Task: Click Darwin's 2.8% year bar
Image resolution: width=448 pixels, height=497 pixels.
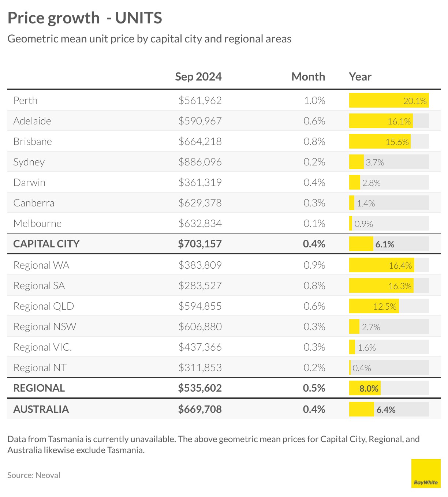Action: (x=355, y=183)
